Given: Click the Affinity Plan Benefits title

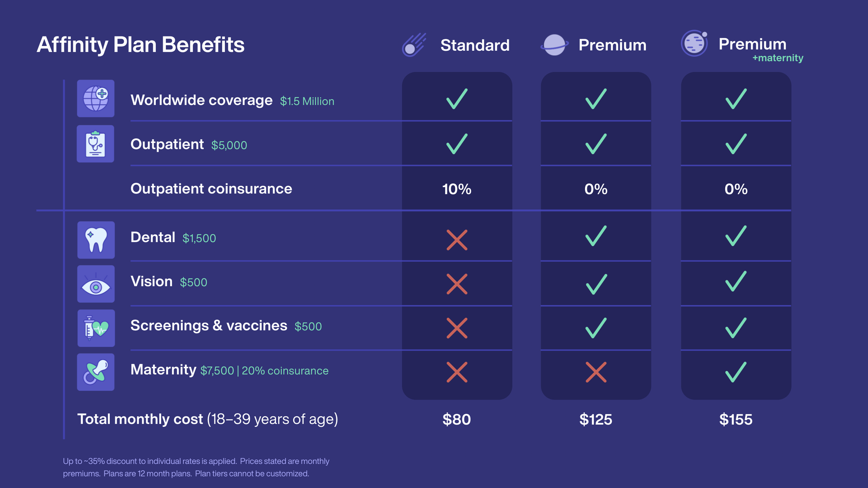Looking at the screenshot, I should tap(141, 45).
